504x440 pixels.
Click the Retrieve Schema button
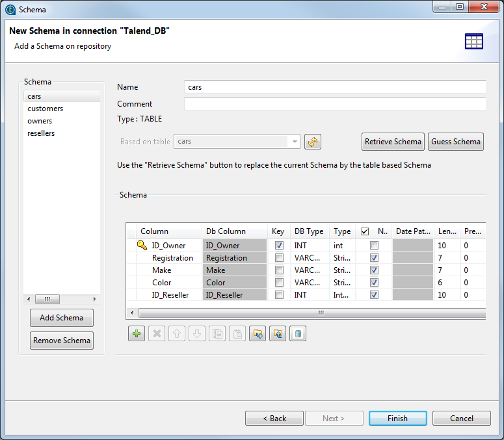pos(393,142)
